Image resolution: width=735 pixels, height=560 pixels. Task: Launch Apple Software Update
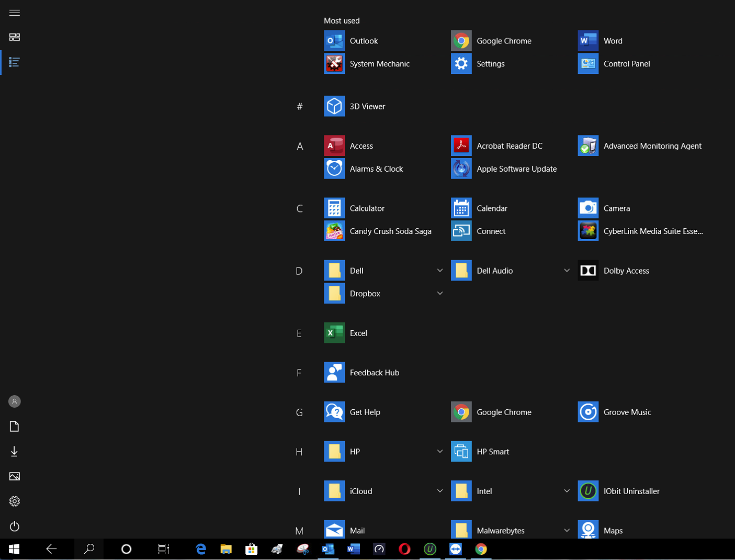tap(510, 169)
